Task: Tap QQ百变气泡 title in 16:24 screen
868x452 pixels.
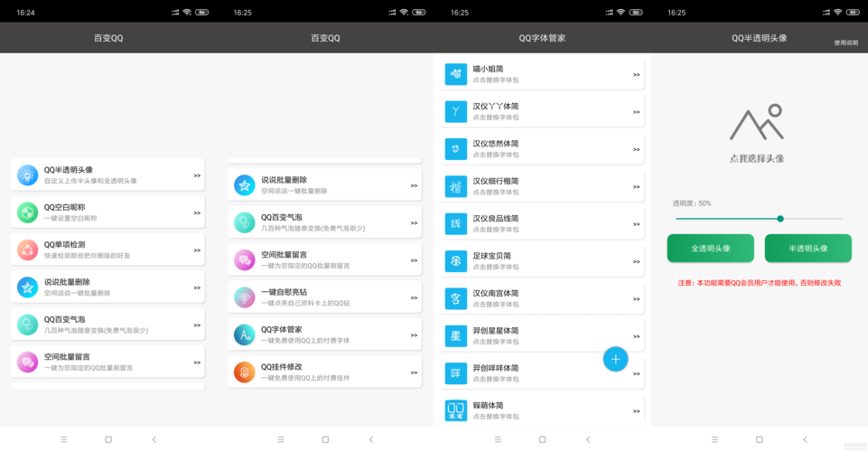Action: (x=65, y=320)
